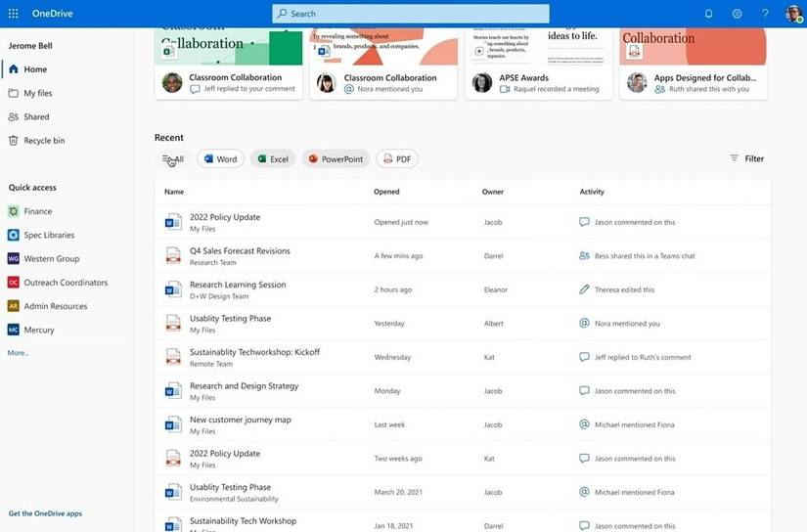Viewport: 807px width, 532px height.
Task: Click mention icon beside Nora mentioned you in list
Action: 584,323
